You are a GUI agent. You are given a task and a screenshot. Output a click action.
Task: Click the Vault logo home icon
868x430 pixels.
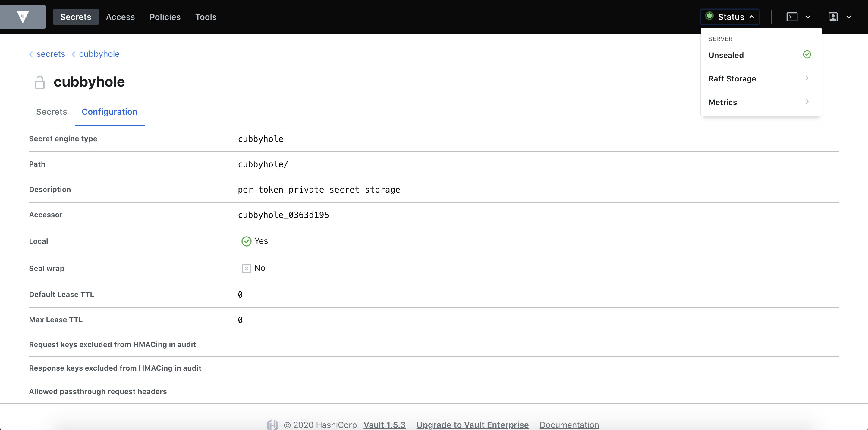point(23,17)
